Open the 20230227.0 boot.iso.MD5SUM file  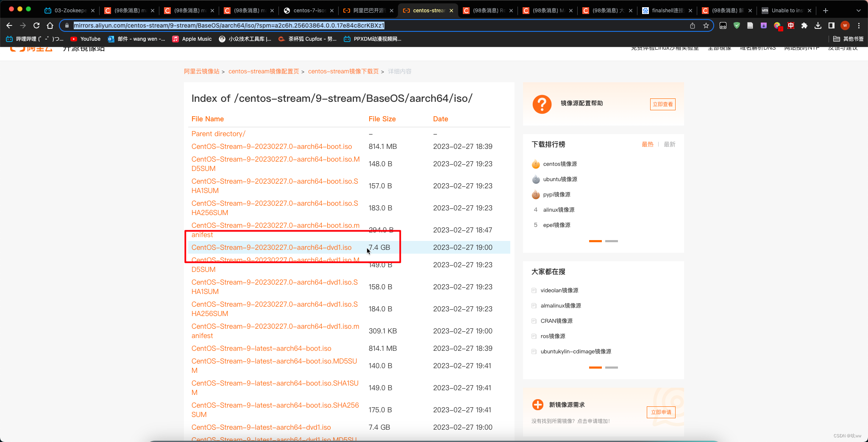pos(275,164)
